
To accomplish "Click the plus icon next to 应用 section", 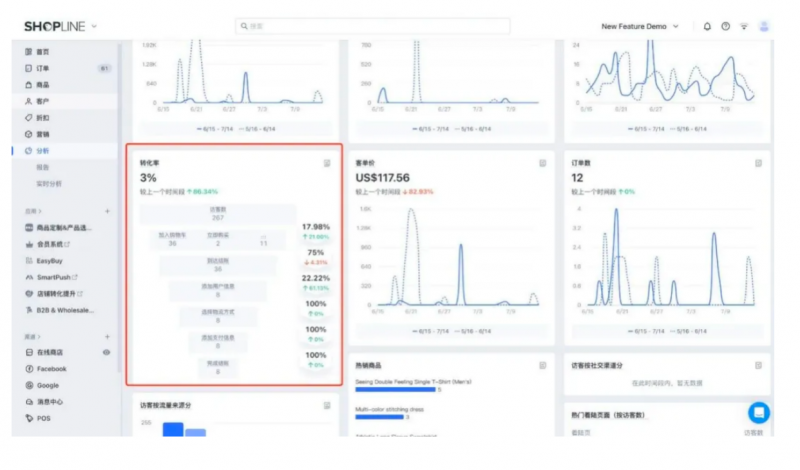I will 108,212.
